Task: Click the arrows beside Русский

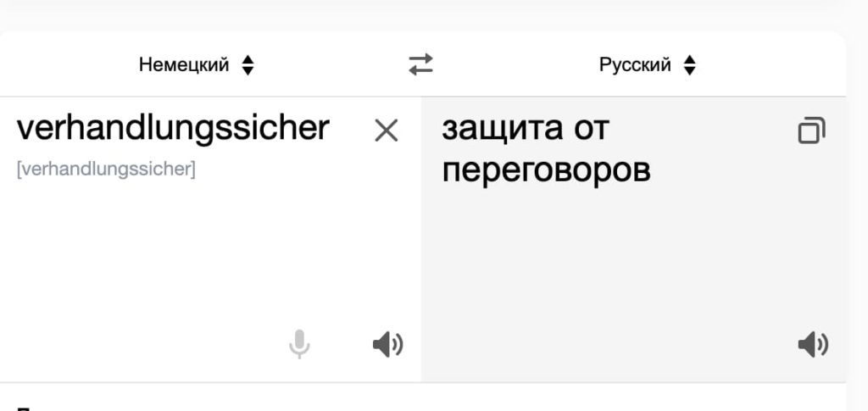Action: tap(689, 64)
